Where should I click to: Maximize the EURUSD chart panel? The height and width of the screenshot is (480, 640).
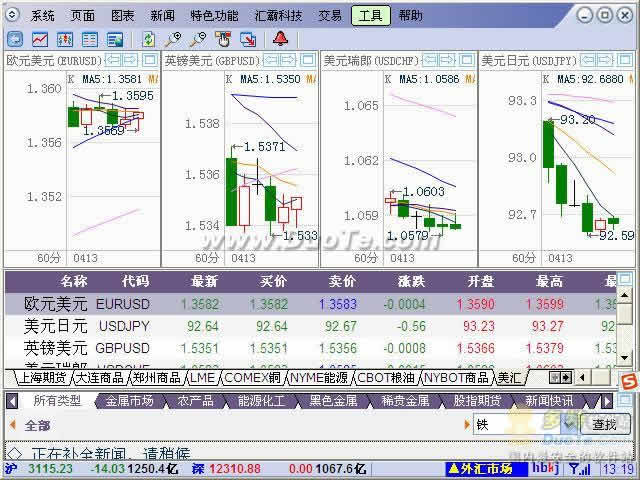click(149, 60)
